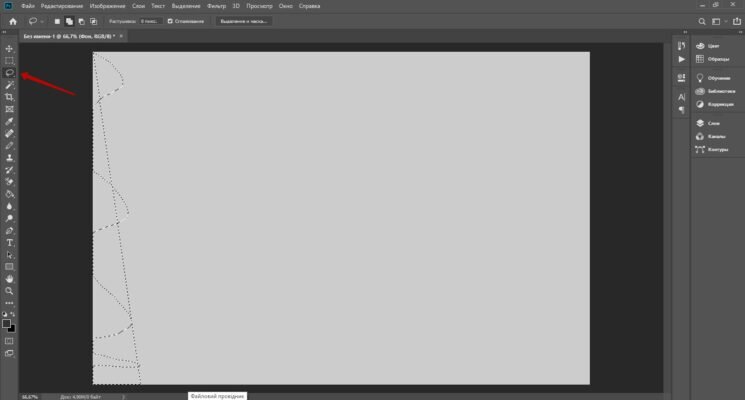Open the Образцы swatches panel
This screenshot has height=400, width=745.
(712, 59)
